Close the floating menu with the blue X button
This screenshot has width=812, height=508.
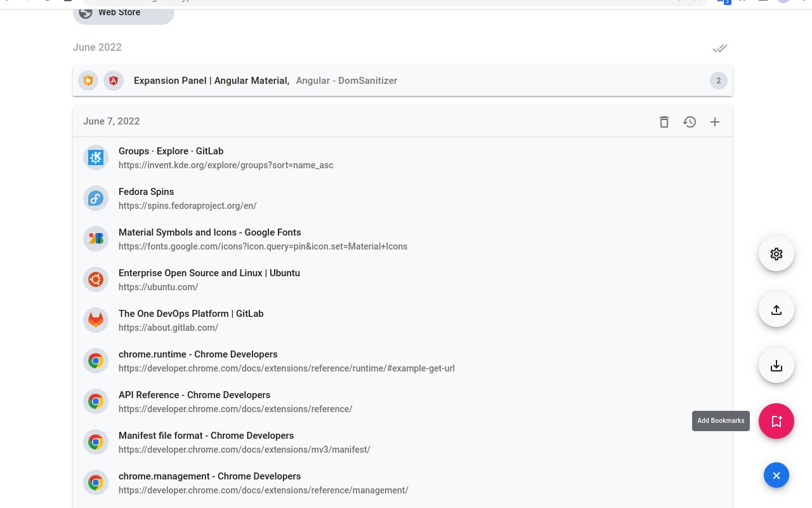coord(776,475)
